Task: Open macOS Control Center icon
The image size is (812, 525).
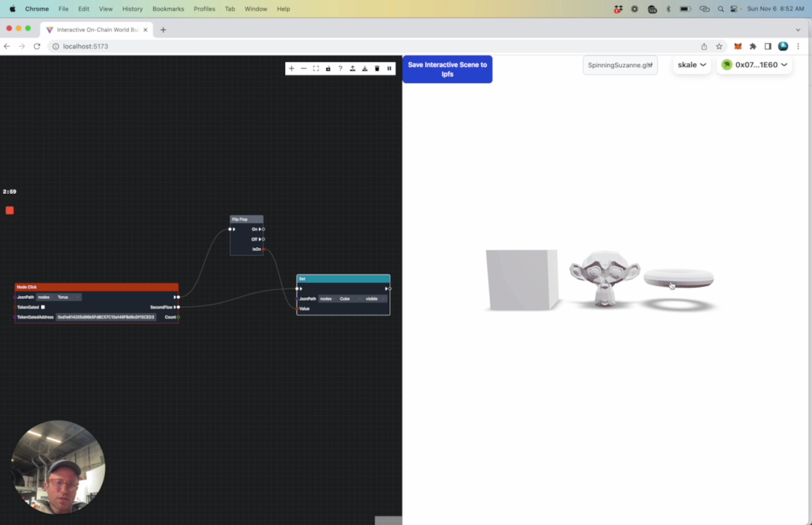Action: (734, 9)
